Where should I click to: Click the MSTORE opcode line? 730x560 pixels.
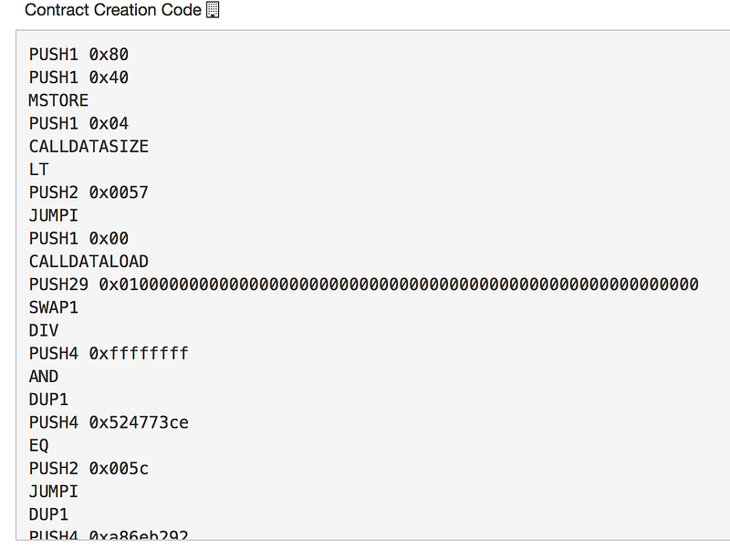[x=58, y=100]
